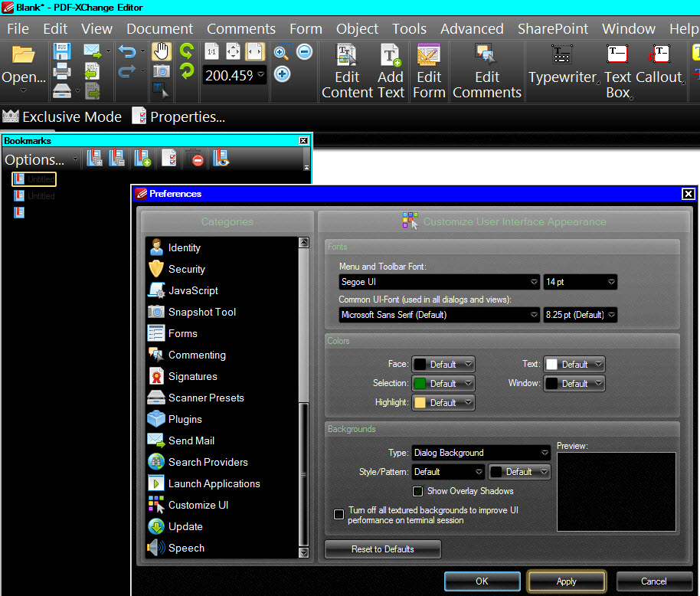Open the background Type dropdown
The image size is (700, 596).
[481, 453]
